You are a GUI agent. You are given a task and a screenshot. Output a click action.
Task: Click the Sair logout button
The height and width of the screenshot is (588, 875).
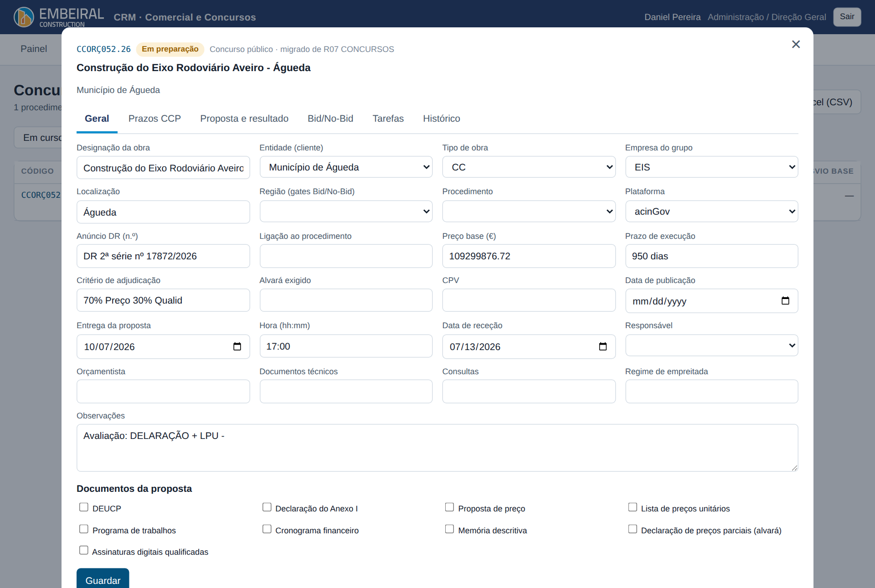point(847,17)
